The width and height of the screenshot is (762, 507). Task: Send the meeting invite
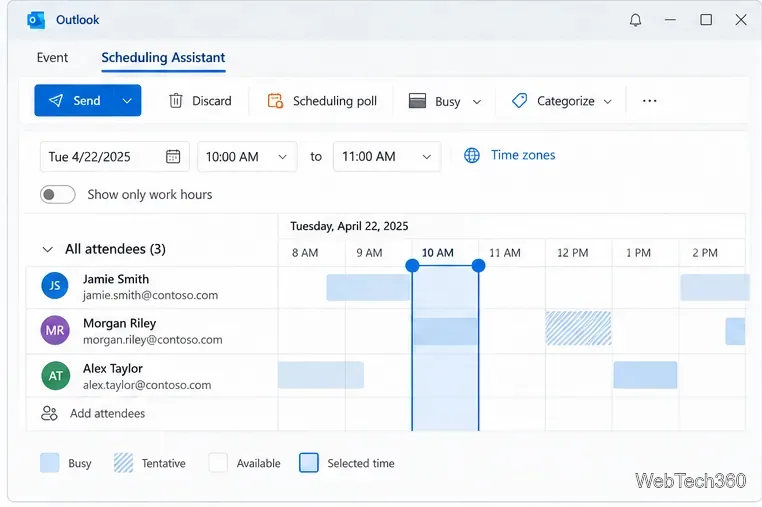coord(74,101)
